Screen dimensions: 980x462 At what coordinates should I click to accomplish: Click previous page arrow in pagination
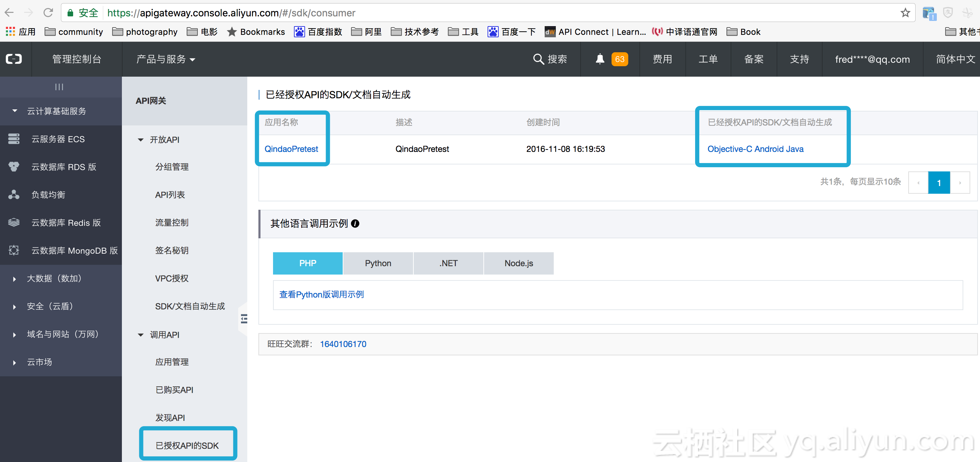point(918,183)
